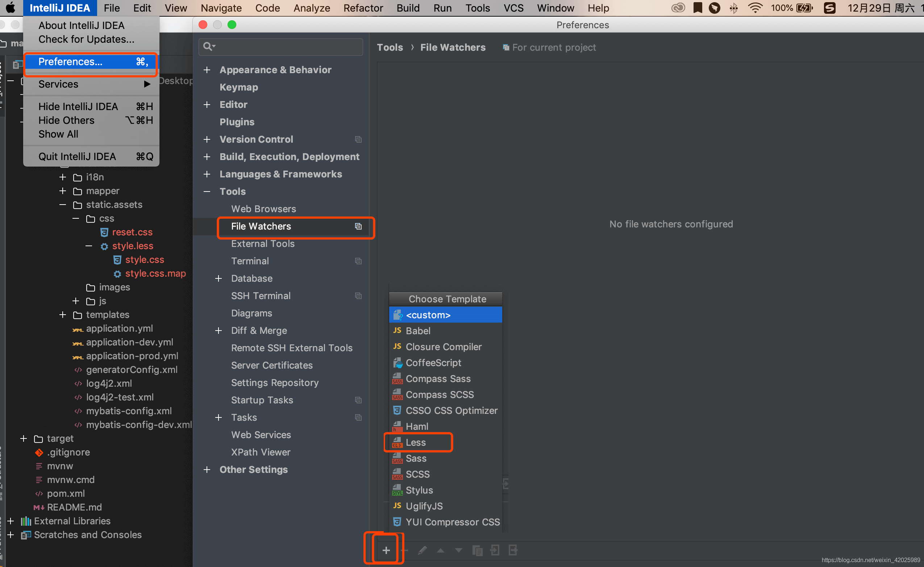Click the custom template icon at top

click(397, 315)
